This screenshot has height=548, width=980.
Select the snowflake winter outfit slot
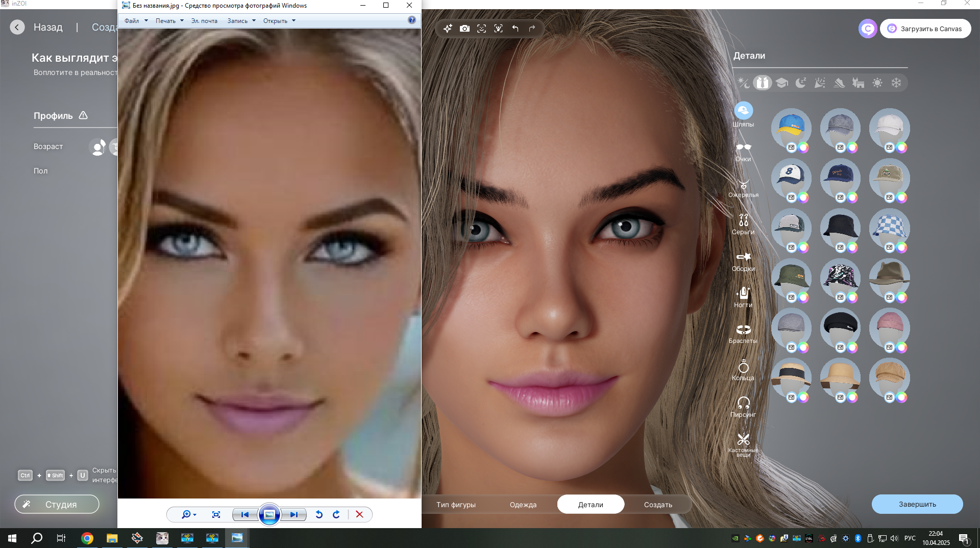[896, 83]
